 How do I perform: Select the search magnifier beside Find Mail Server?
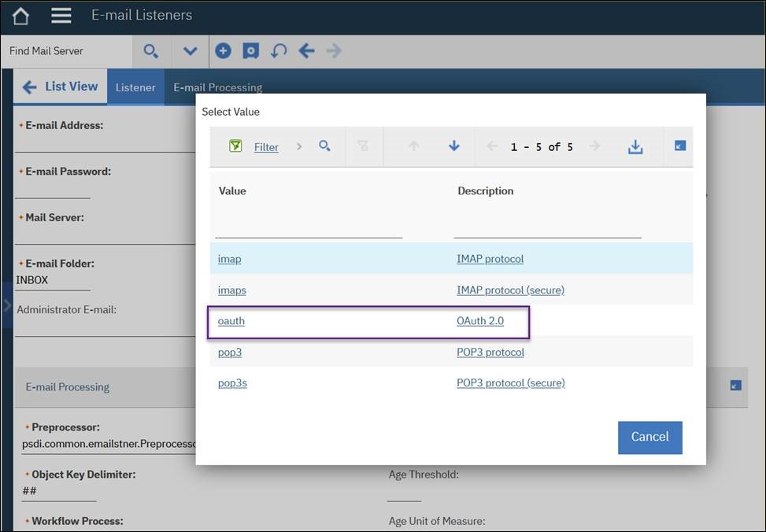click(x=151, y=50)
